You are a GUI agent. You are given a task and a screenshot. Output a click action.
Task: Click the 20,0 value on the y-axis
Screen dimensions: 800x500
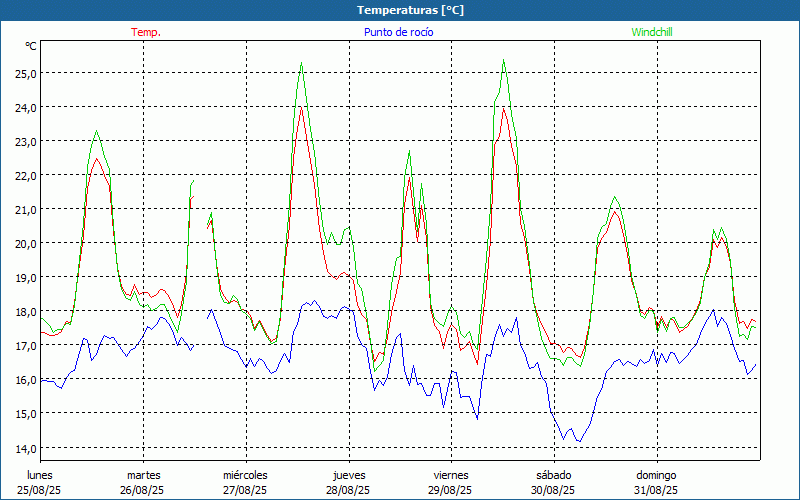click(x=25, y=244)
